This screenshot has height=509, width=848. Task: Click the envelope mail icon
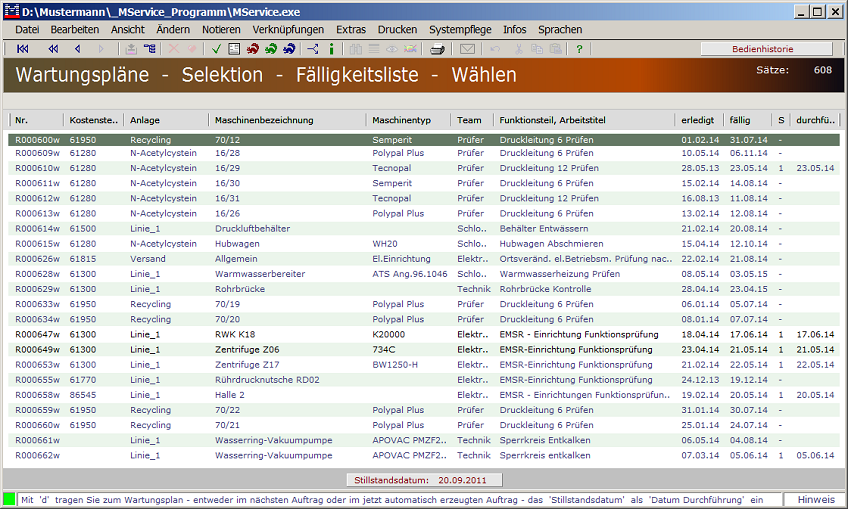[467, 49]
